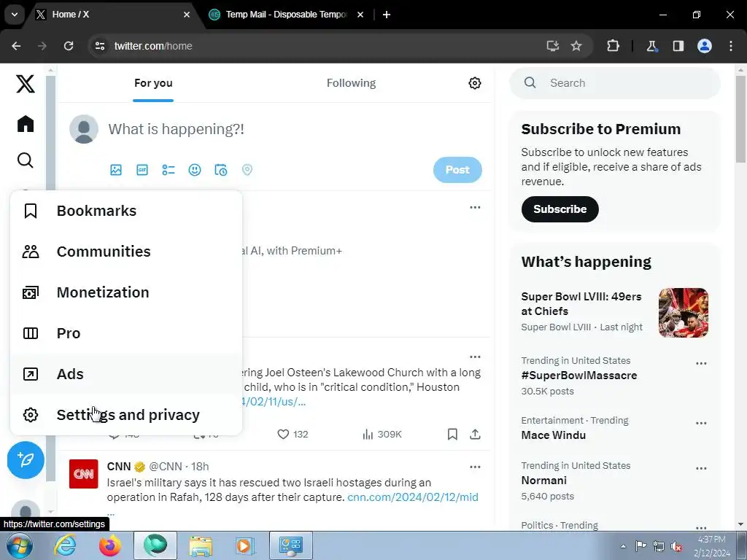Switch to the For you tab
The height and width of the screenshot is (560, 747).
(x=153, y=83)
